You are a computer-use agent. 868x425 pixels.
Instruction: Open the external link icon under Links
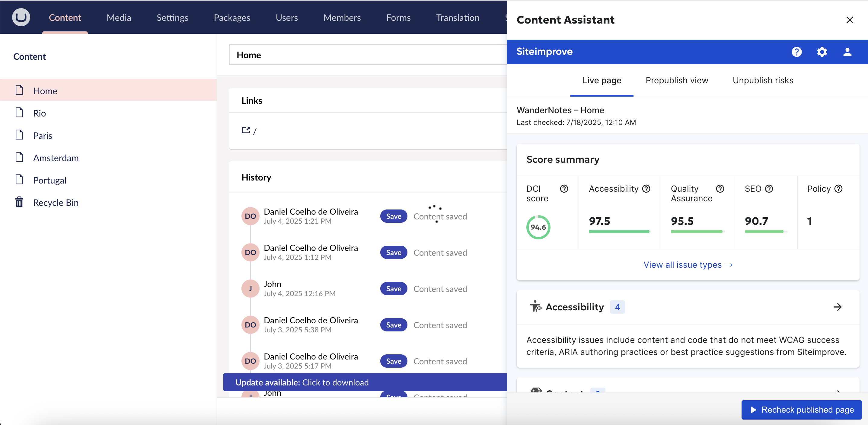[x=246, y=130]
